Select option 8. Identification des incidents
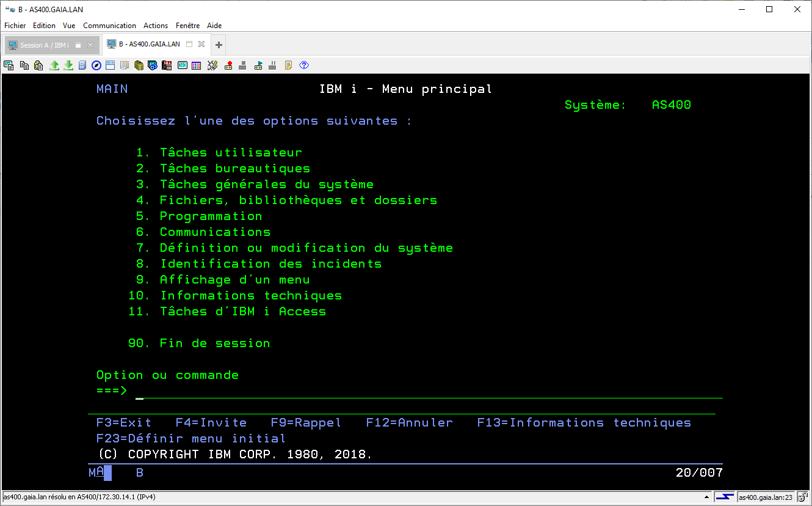This screenshot has height=506, width=812. click(x=259, y=264)
